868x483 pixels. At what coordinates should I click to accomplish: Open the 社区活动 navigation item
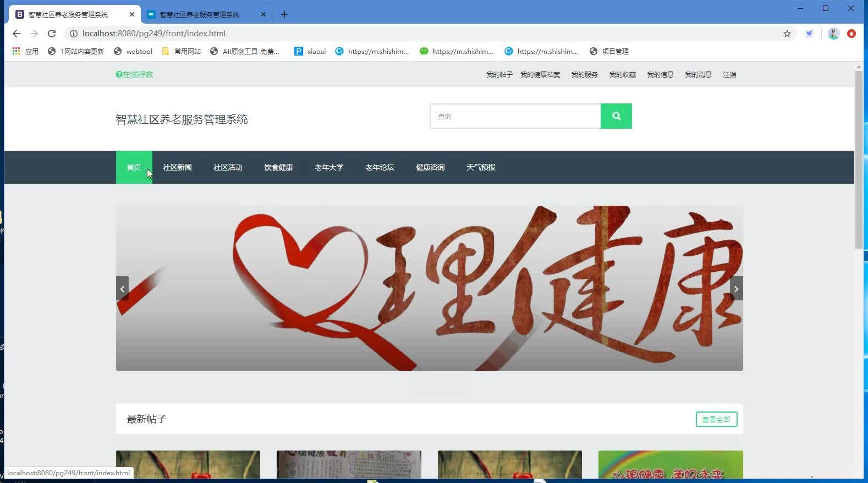click(228, 167)
